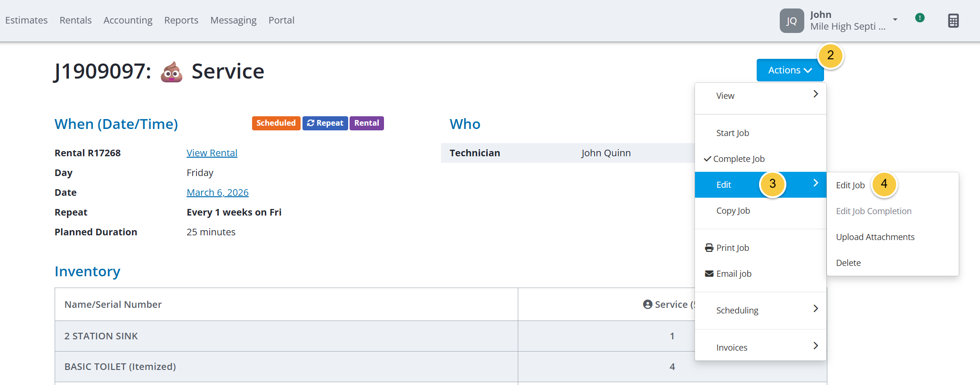This screenshot has height=385, width=980.
Task: Go to the Portal nav item
Action: (281, 20)
